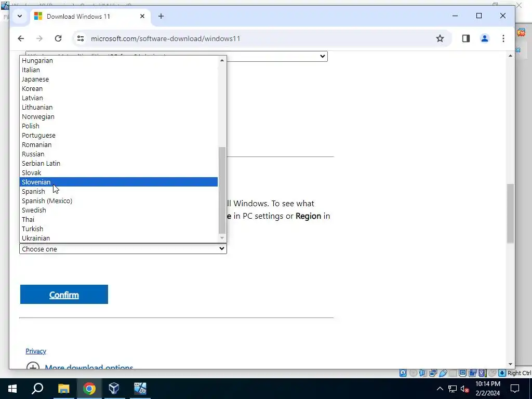Expand More download options
This screenshot has height=399, width=532.
[79, 367]
